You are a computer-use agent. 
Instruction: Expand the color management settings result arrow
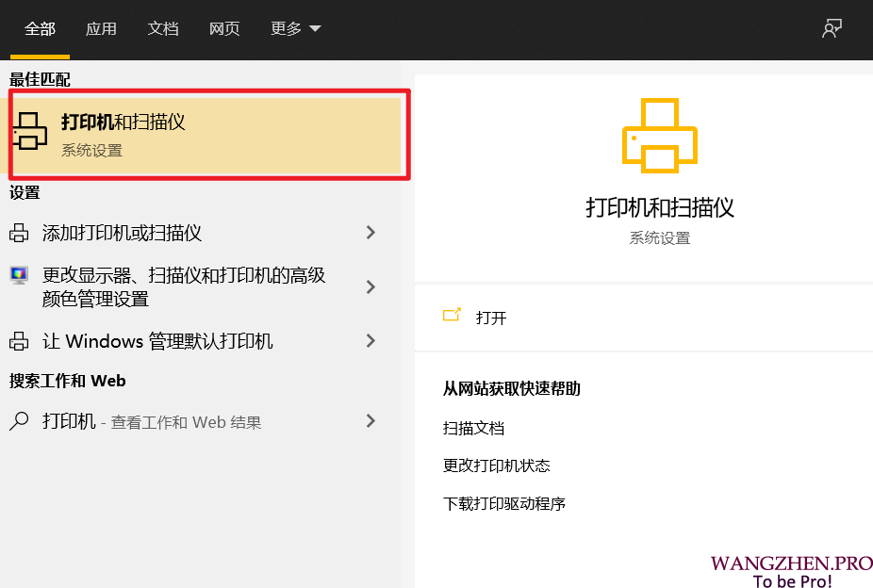coord(371,287)
